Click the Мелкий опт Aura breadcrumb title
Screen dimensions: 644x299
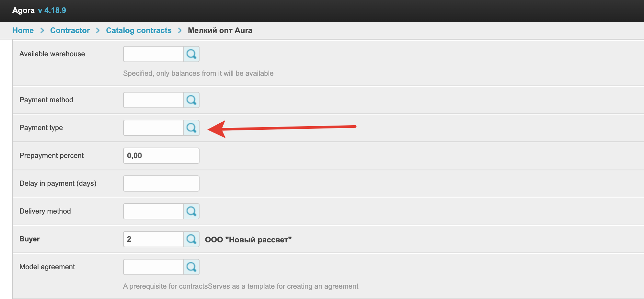(220, 30)
